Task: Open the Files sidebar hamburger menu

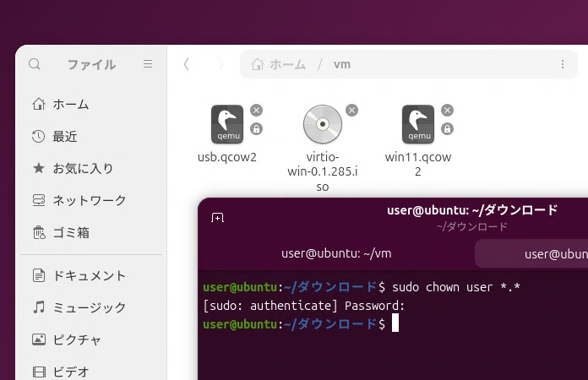Action: pyautogui.click(x=148, y=64)
